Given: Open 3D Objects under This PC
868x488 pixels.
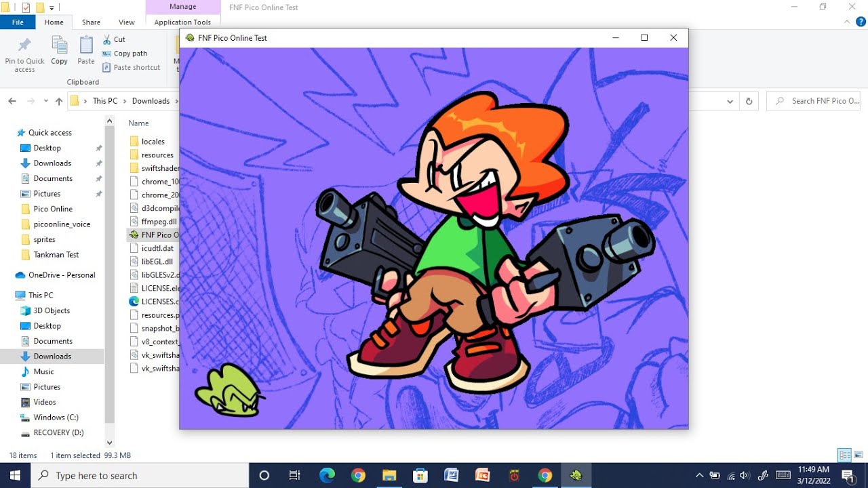Looking at the screenshot, I should [52, 310].
